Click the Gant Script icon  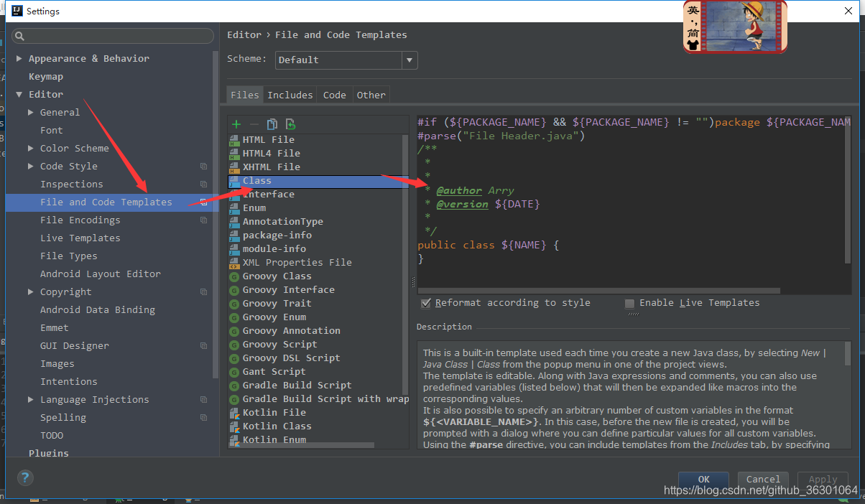click(234, 372)
